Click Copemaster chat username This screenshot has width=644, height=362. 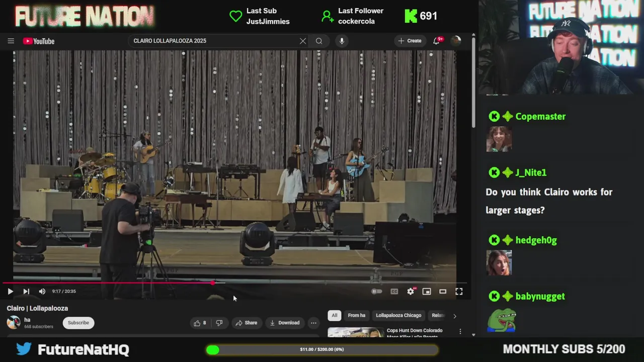[540, 117]
